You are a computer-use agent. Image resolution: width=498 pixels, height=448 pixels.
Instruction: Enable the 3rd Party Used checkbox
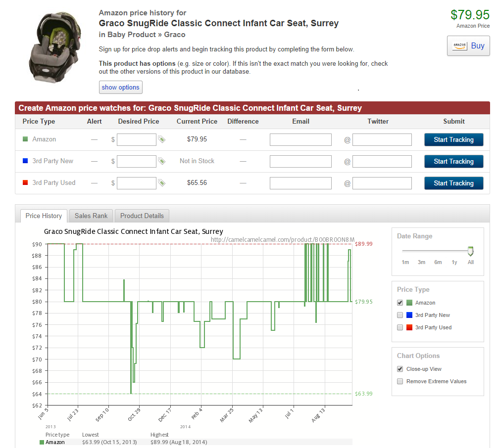pos(400,327)
